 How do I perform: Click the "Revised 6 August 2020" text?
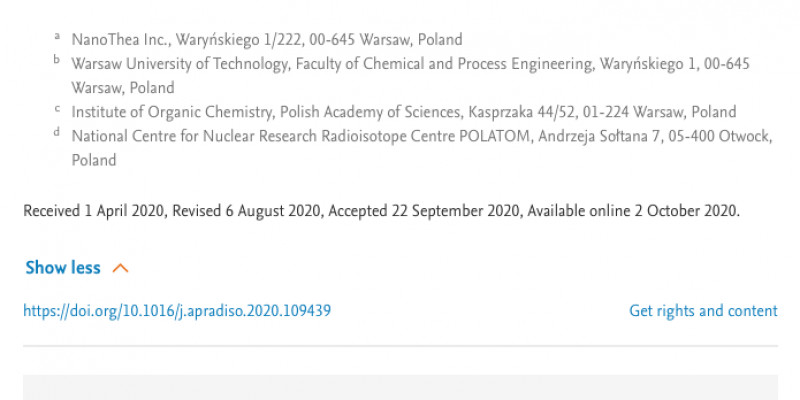[x=247, y=211]
